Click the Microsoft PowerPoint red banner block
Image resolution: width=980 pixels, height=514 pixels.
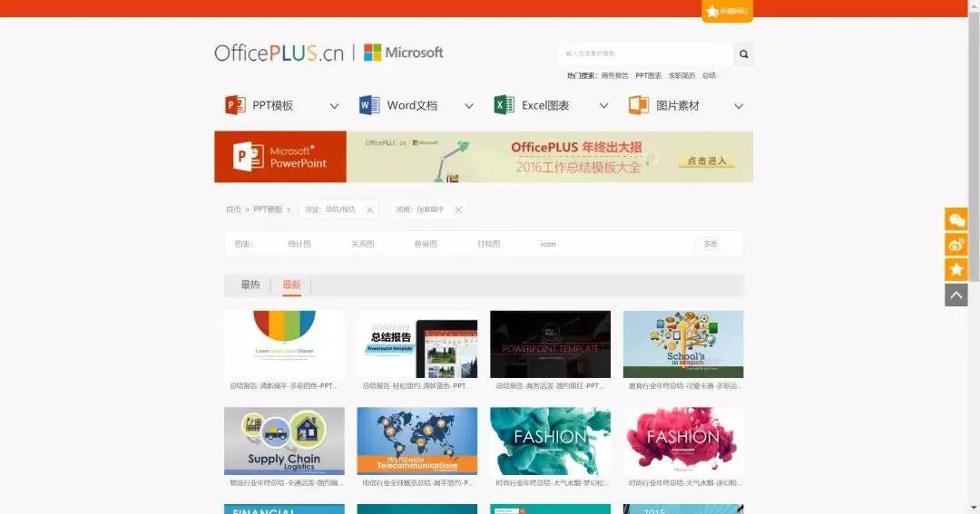280,157
